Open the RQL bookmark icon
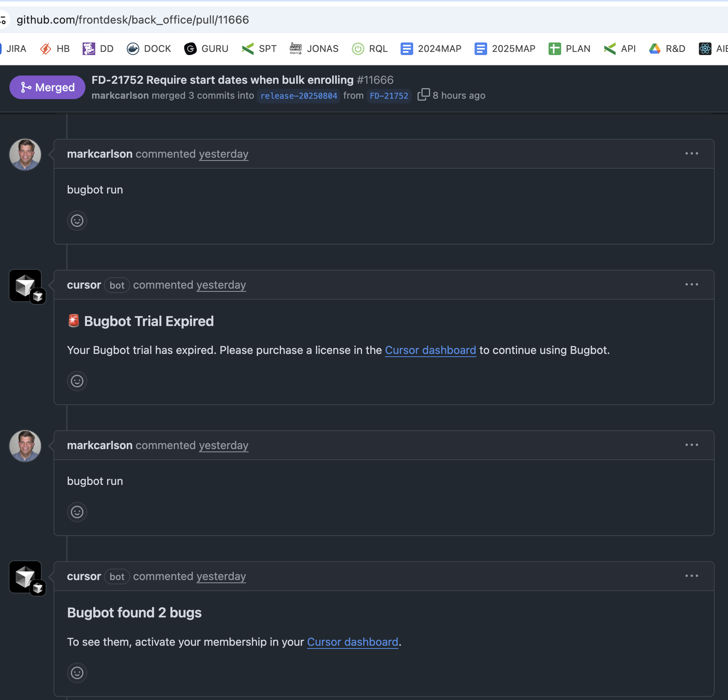Image resolution: width=728 pixels, height=700 pixels. tap(358, 49)
